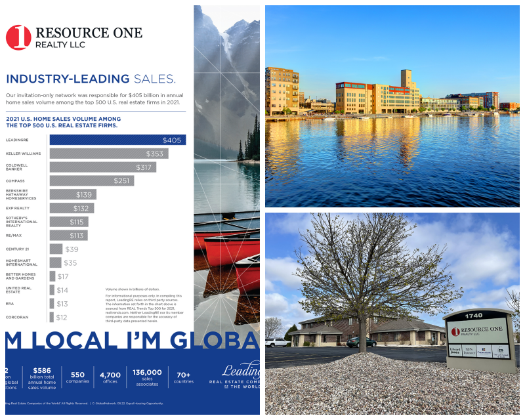This screenshot has height=420, width=525.
Task: Click the CORCORAN row label
Action: click(x=17, y=318)
